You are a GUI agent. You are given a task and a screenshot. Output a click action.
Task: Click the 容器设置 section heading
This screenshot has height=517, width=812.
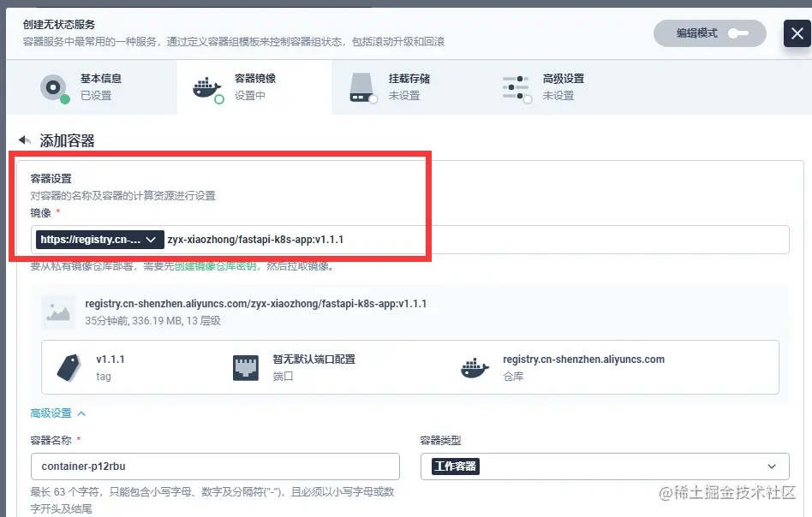pos(51,179)
